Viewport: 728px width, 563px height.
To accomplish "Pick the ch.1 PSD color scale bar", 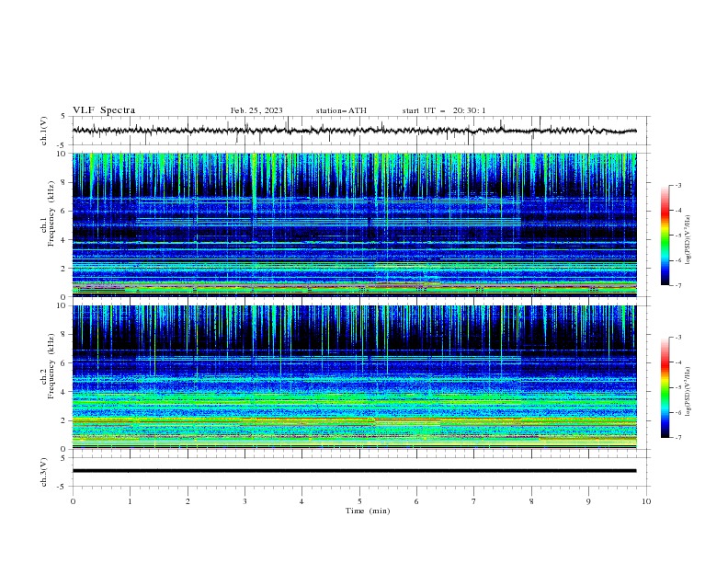I will coord(665,236).
